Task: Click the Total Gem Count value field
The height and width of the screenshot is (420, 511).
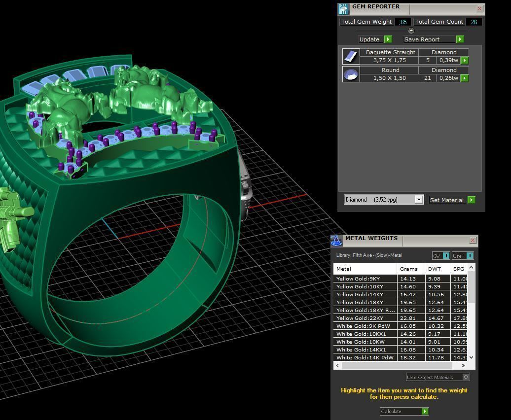Action: click(474, 22)
